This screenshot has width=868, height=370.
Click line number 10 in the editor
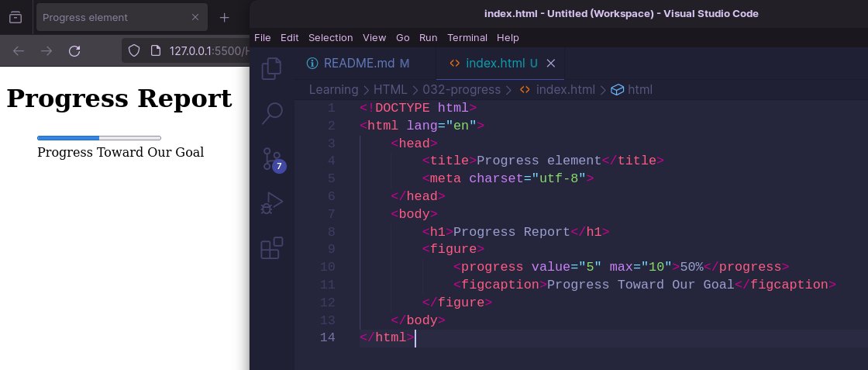[x=328, y=267]
